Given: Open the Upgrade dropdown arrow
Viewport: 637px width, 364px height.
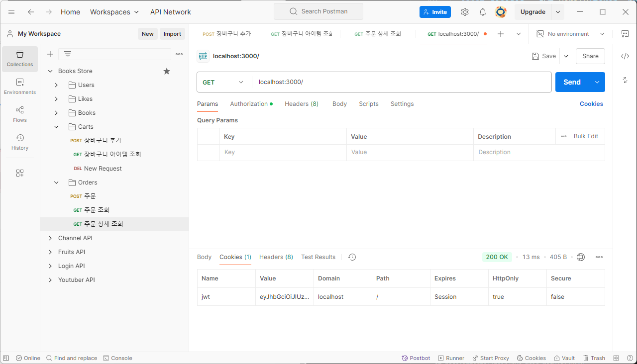Looking at the screenshot, I should click(x=558, y=12).
